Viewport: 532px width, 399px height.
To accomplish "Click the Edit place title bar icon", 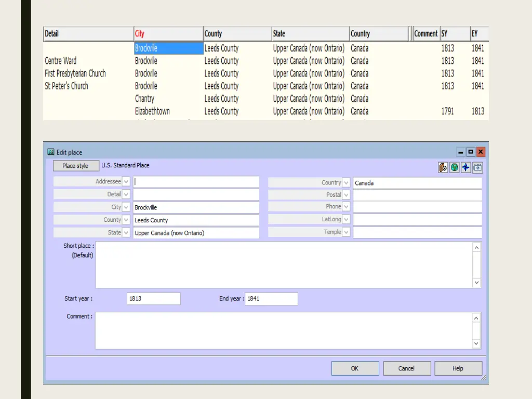I will (x=51, y=152).
